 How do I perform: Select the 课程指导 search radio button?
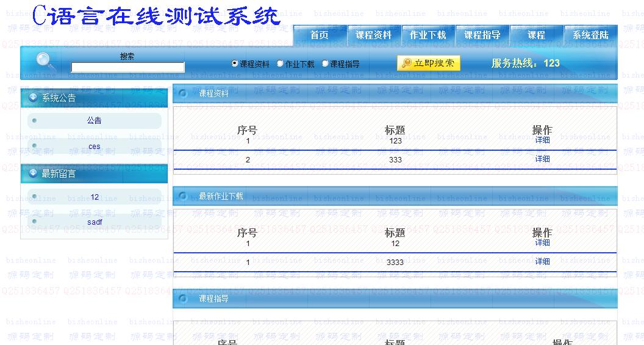325,64
